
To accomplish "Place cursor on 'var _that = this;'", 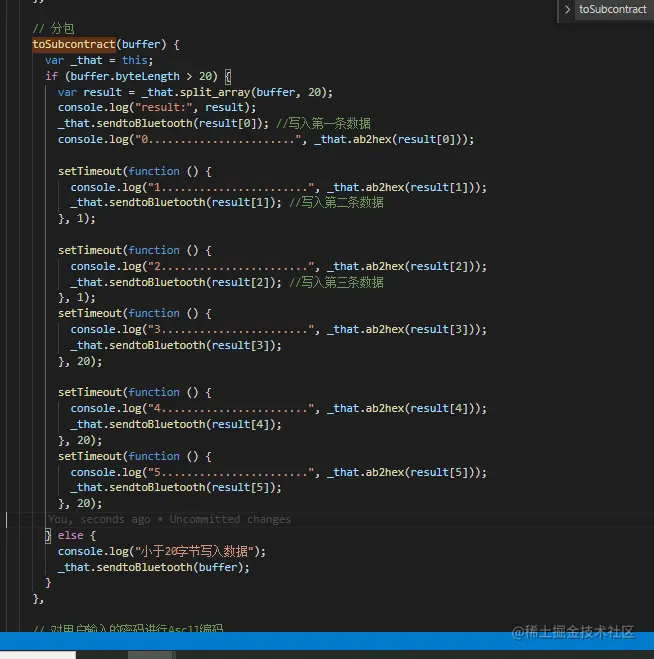I will pyautogui.click(x=99, y=60).
